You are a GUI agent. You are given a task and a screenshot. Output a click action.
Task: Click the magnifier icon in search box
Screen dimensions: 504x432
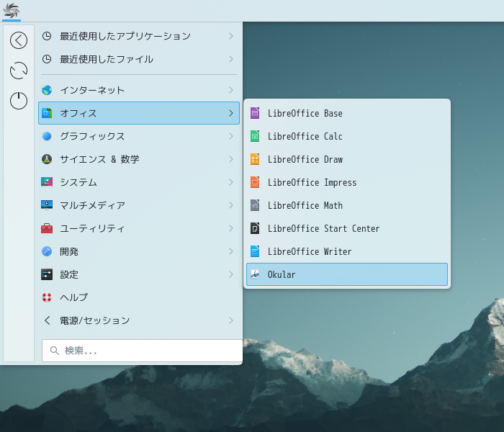click(55, 351)
